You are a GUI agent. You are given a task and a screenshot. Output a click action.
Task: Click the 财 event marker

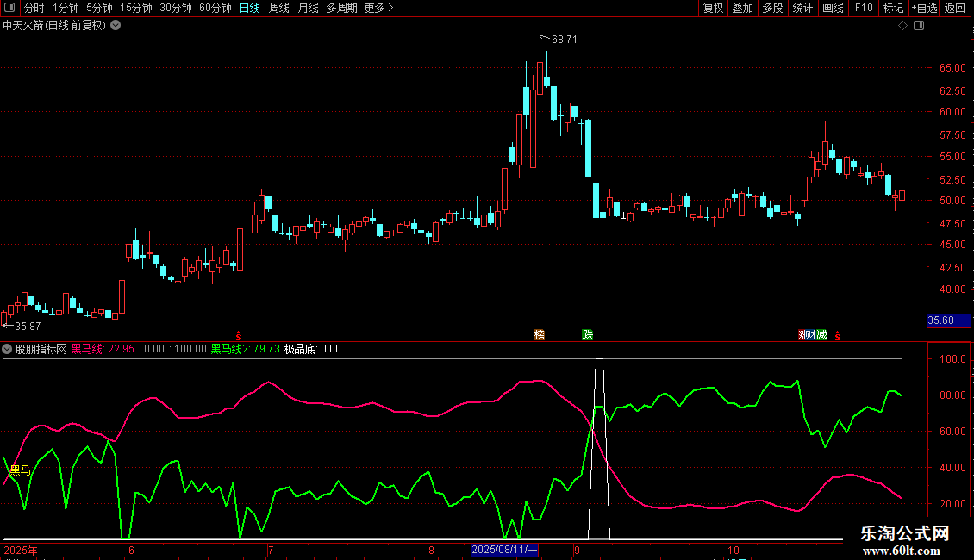coord(810,335)
